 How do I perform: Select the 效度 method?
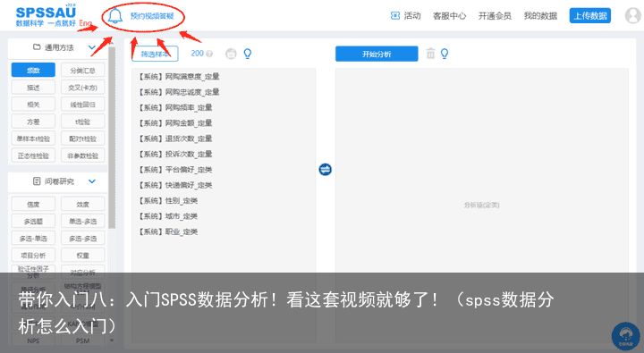[x=82, y=204]
